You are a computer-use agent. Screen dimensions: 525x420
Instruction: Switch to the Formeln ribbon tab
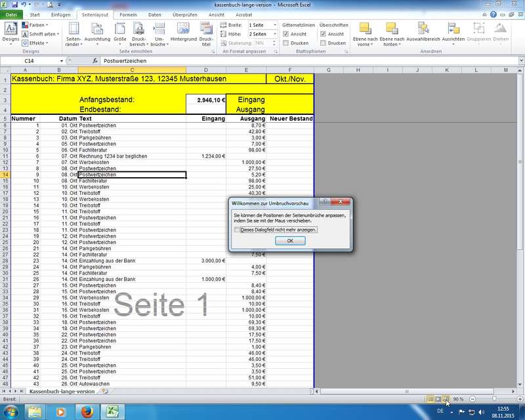pos(129,14)
